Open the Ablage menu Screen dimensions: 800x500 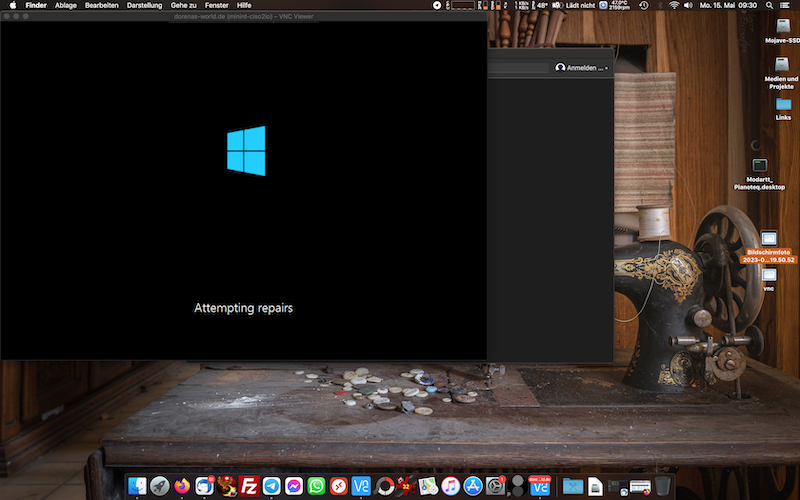pyautogui.click(x=66, y=5)
